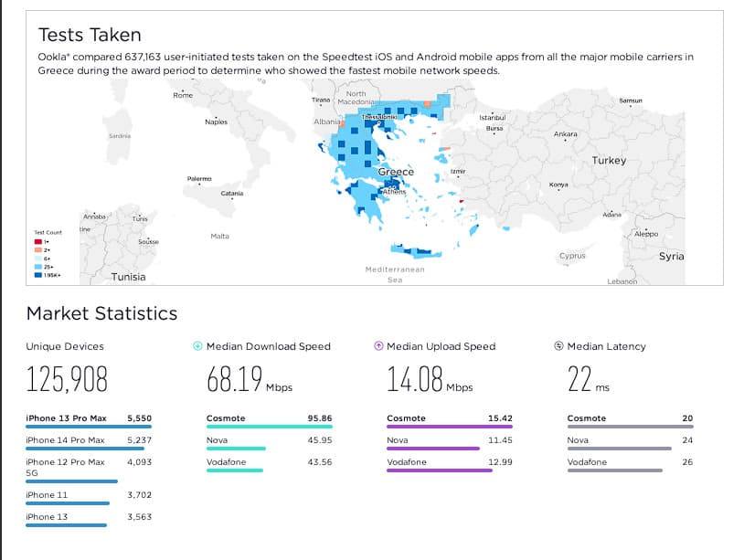The width and height of the screenshot is (744, 560).
Task: Click the 95.86 download speed value
Action: 320,418
